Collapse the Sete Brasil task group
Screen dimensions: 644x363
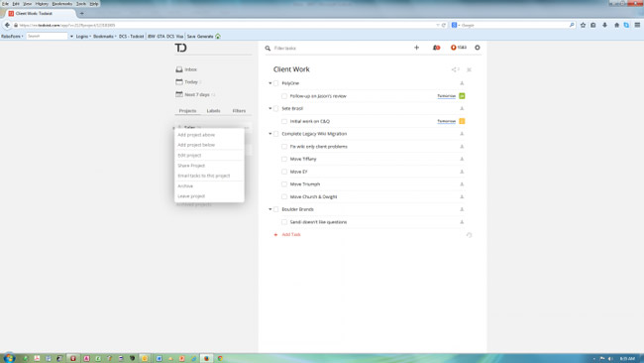[x=269, y=108]
